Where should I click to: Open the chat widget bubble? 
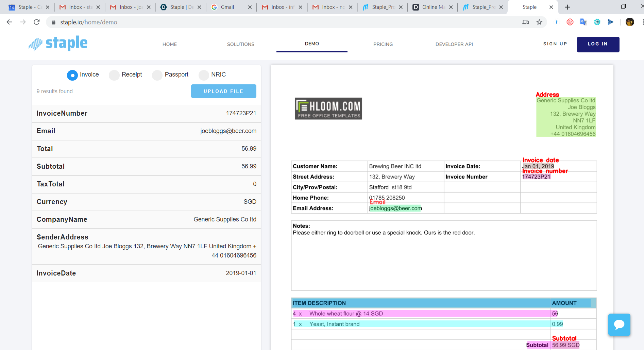tap(619, 324)
